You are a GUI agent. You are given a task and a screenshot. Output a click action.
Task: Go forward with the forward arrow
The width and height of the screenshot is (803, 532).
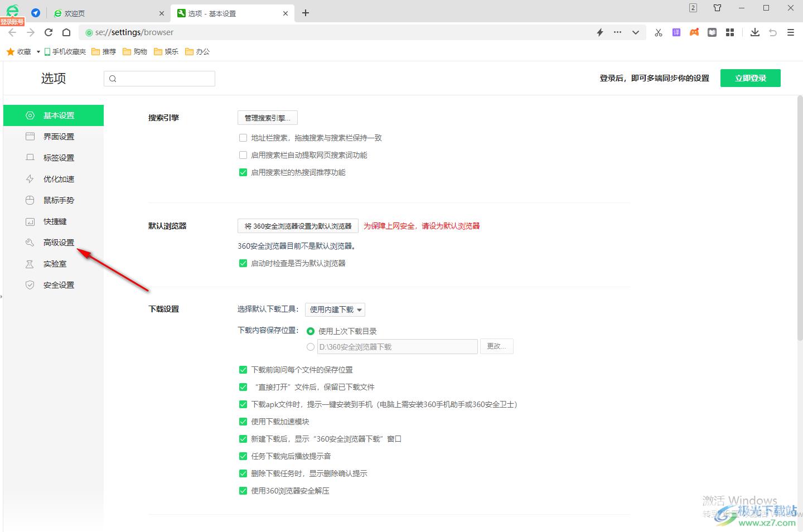tap(30, 32)
